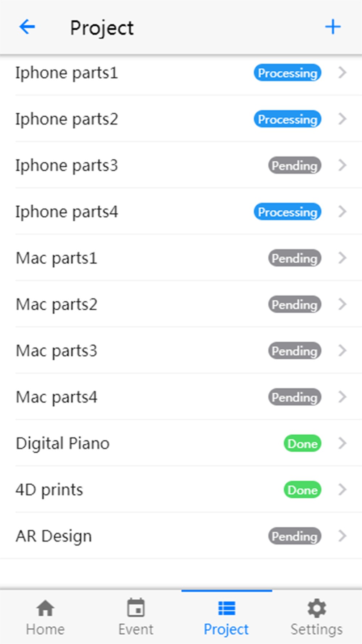
Task: Expand chevron for Iphone parts1
Action: pos(342,73)
